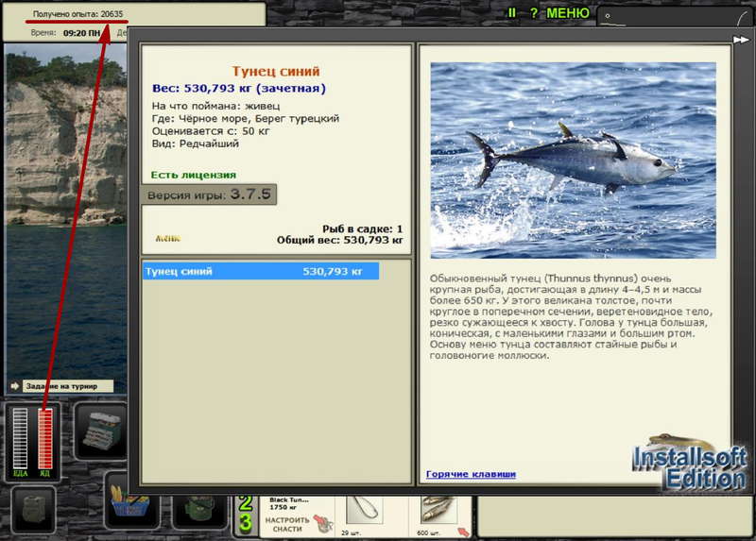Select the Тунец синий row in the catch list
The height and width of the screenshot is (541, 756).
261,271
